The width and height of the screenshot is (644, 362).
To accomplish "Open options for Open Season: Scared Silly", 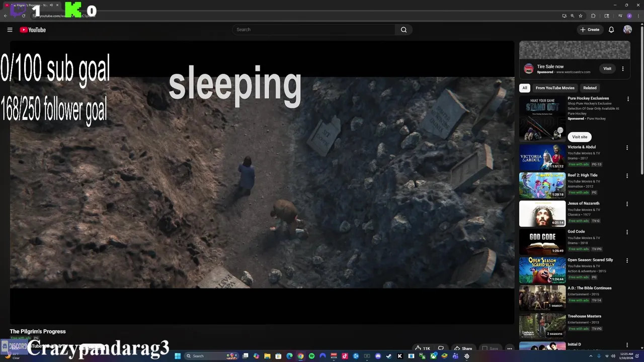I will click(627, 260).
